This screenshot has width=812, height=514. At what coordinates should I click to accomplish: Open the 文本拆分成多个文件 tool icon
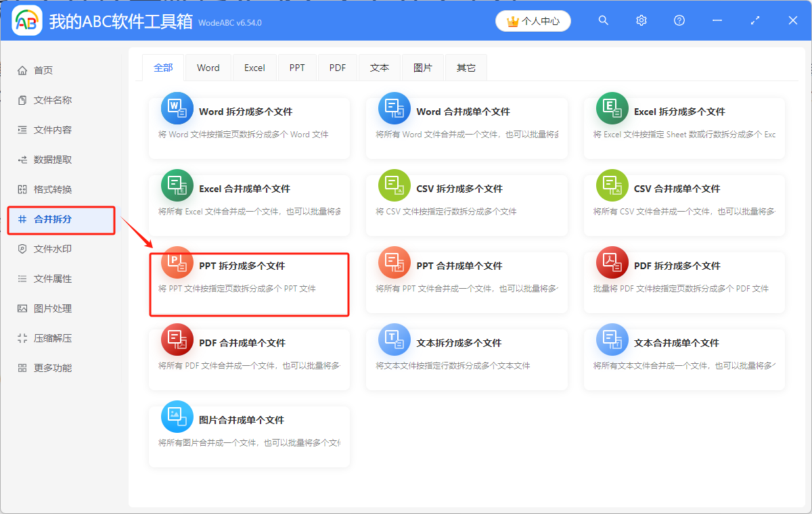[394, 339]
